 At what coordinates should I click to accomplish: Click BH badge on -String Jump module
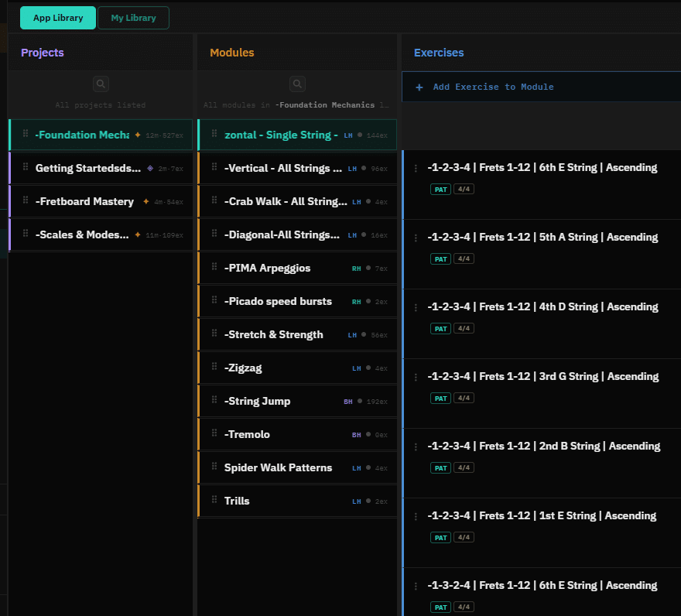pos(348,402)
